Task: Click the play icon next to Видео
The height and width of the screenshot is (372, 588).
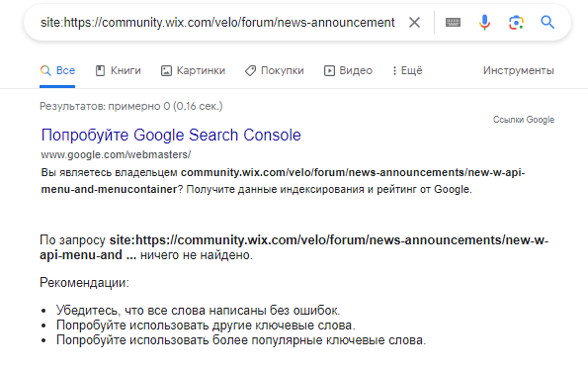Action: (329, 70)
